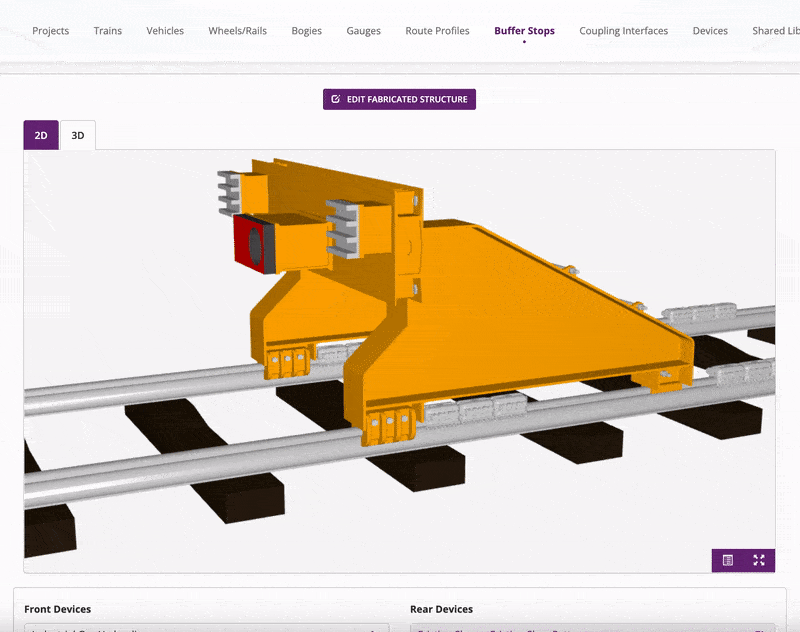Screen dimensions: 800x632
Task: Open the viewer details panel icon
Action: pos(728,560)
